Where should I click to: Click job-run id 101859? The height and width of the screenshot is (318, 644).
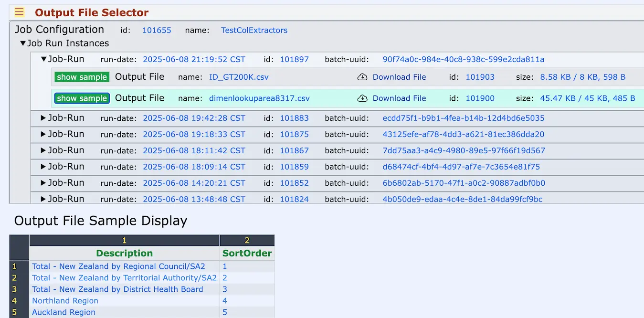click(294, 167)
